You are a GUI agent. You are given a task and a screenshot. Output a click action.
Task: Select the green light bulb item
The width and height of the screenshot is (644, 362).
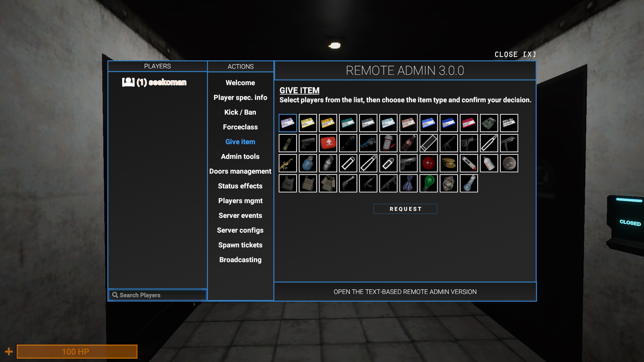[x=428, y=183]
